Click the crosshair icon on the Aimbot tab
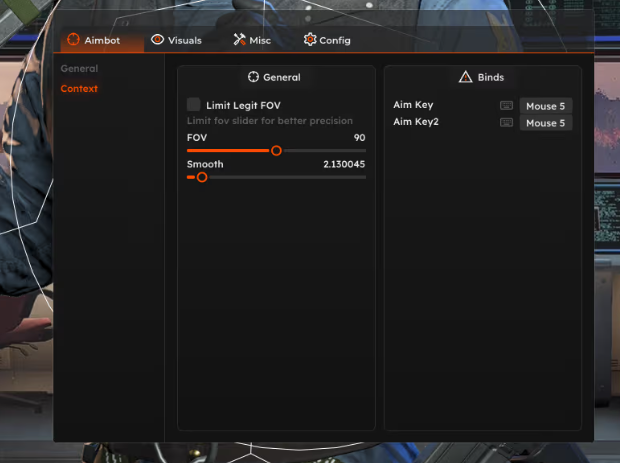Image resolution: width=620 pixels, height=463 pixels. 73,40
